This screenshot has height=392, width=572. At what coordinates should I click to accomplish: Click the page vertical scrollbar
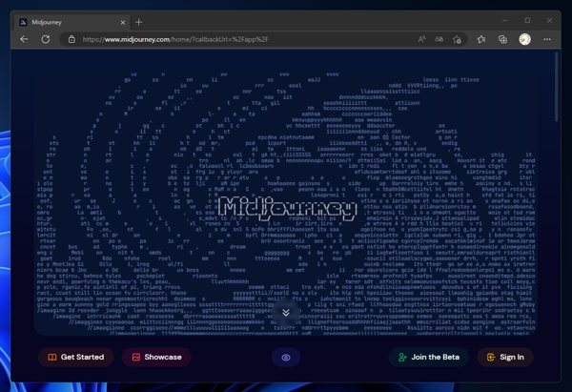(557, 87)
